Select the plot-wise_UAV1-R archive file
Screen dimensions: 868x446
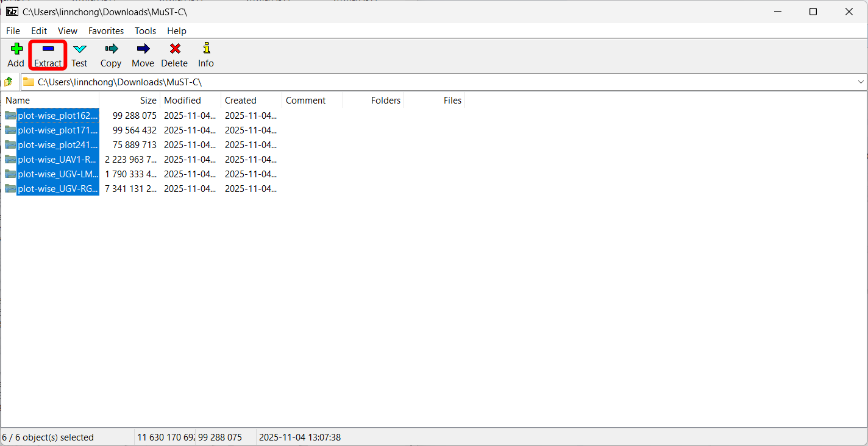click(57, 160)
